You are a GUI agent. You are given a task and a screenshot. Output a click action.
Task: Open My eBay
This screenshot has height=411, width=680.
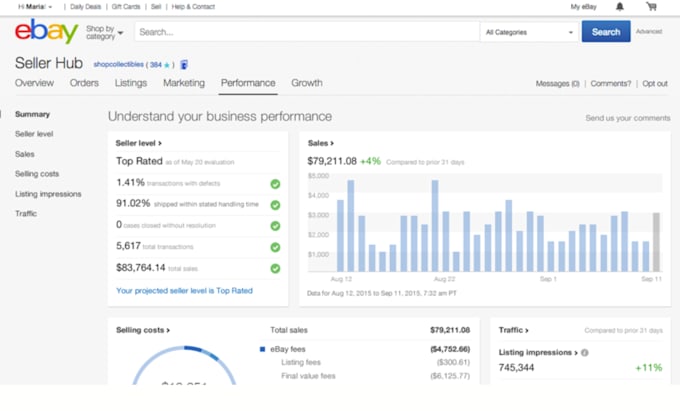click(x=583, y=7)
